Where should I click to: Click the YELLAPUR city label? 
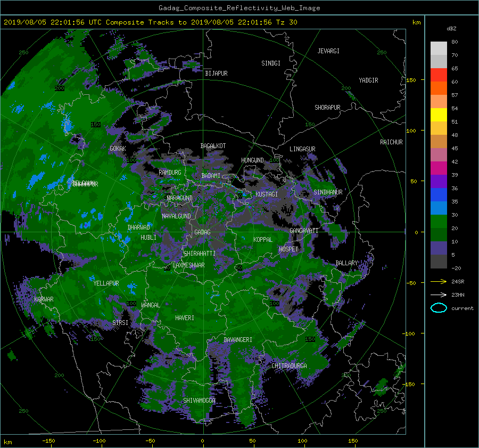coord(106,283)
